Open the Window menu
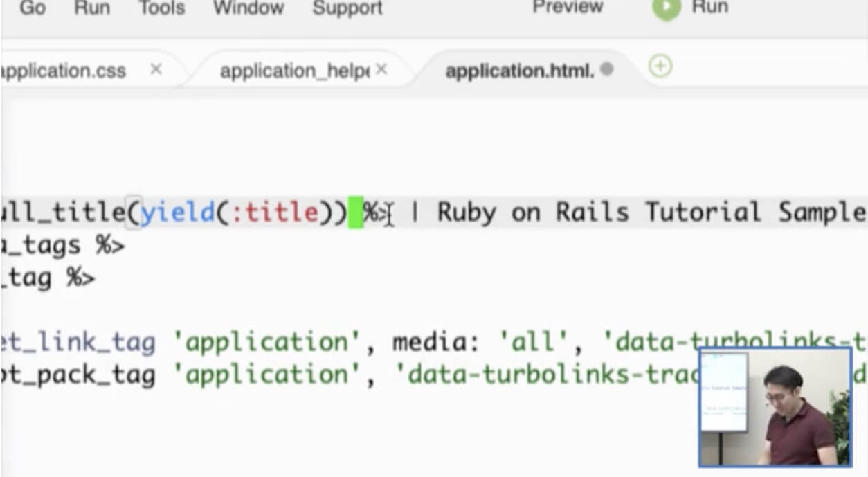868x477 pixels. click(248, 8)
